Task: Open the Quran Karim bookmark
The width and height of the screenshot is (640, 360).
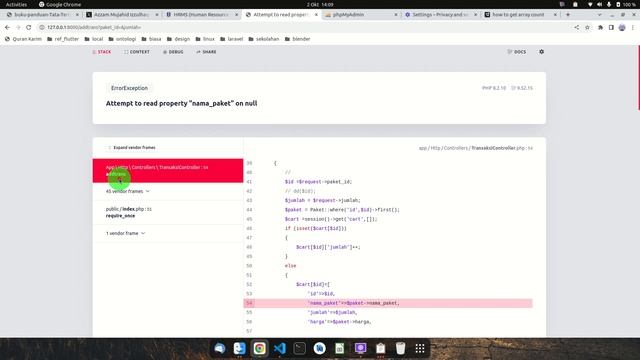Action: (23, 39)
